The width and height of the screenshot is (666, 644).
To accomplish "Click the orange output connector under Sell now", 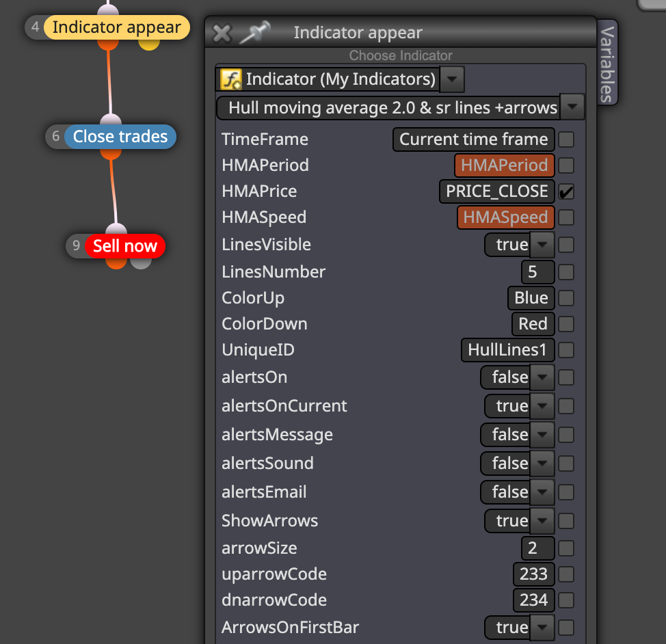I will point(116,263).
